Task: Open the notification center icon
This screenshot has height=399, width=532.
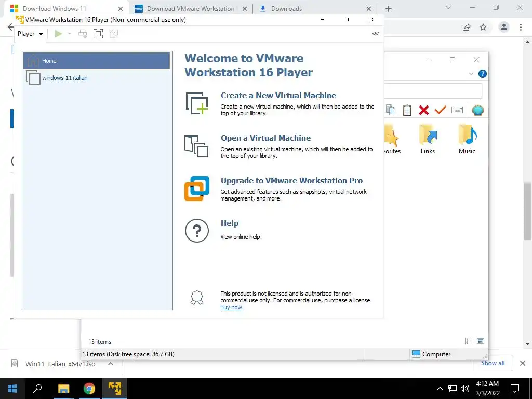Action: 515,389
